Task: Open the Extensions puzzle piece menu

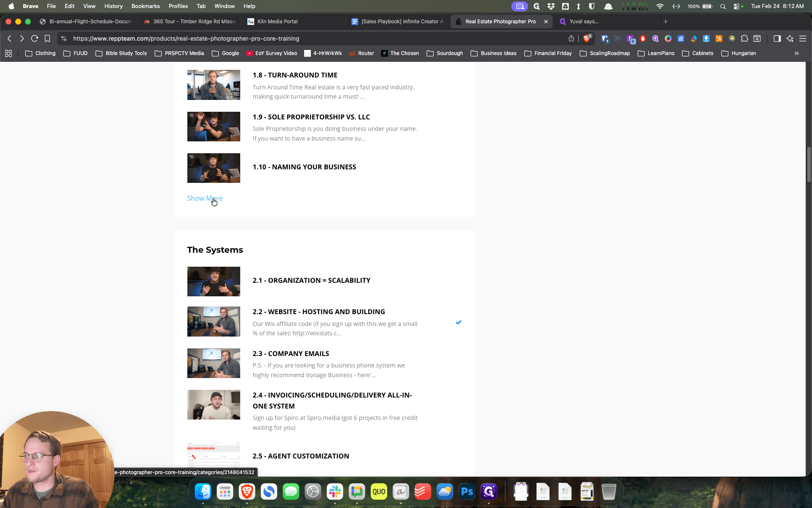Action: click(x=744, y=39)
